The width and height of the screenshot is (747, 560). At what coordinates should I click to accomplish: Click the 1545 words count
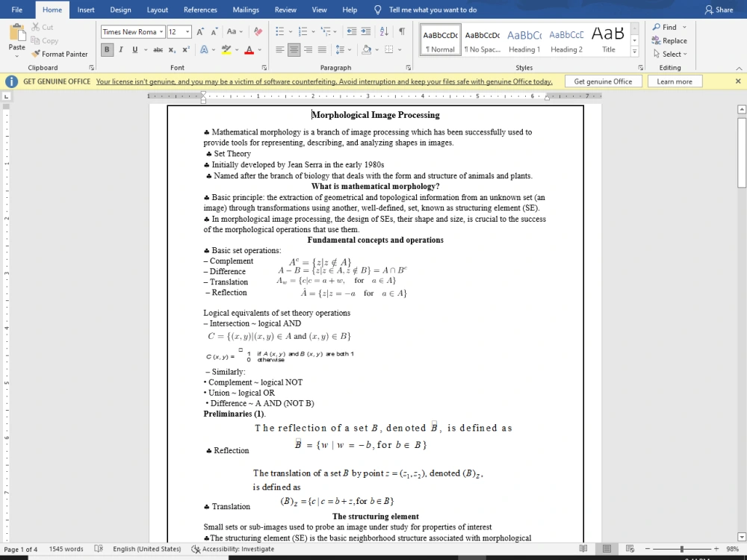click(x=66, y=549)
